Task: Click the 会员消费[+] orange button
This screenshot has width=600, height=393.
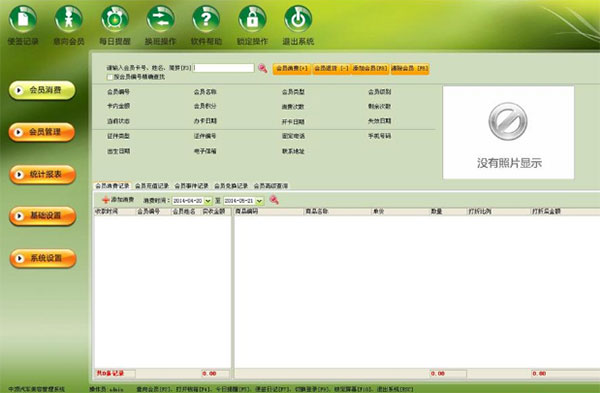Action: click(x=292, y=68)
